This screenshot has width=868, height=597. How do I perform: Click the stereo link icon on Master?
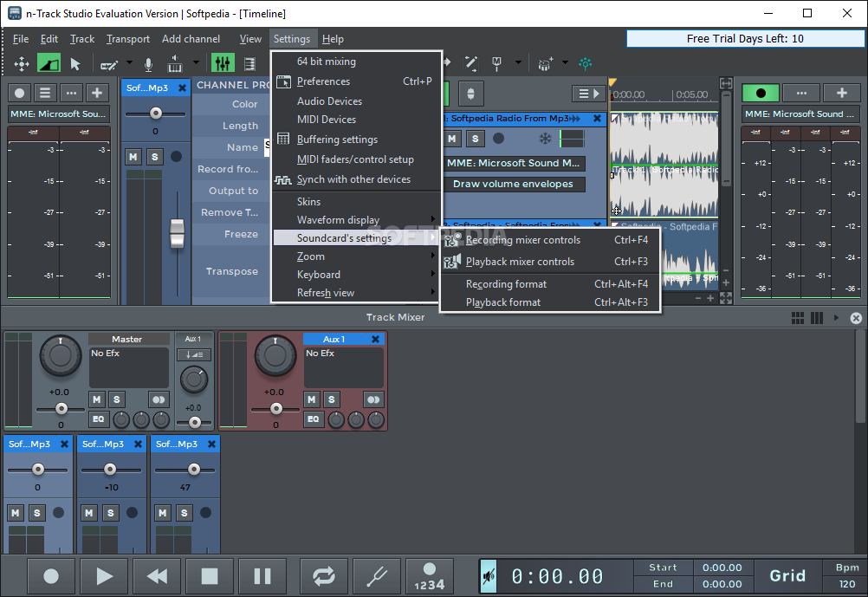[159, 399]
